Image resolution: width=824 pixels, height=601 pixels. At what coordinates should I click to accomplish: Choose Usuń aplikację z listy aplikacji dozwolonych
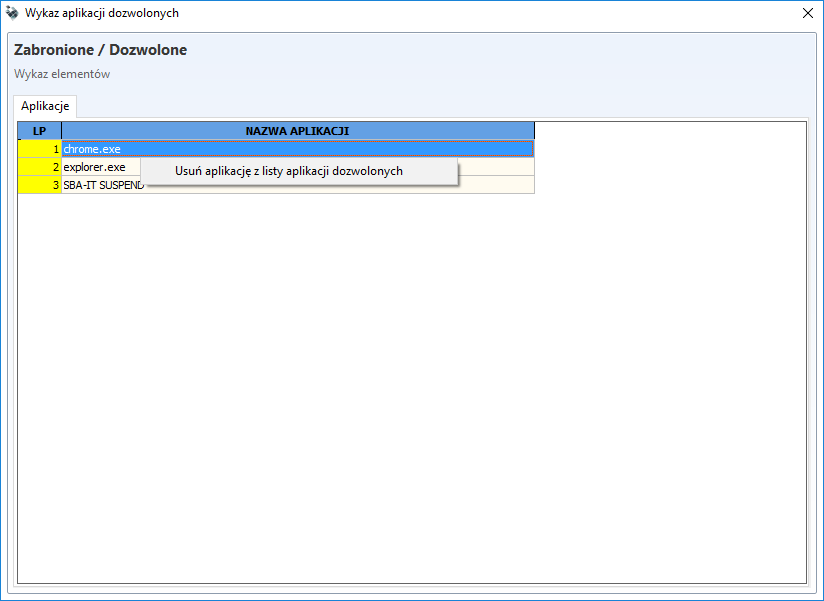[299, 171]
